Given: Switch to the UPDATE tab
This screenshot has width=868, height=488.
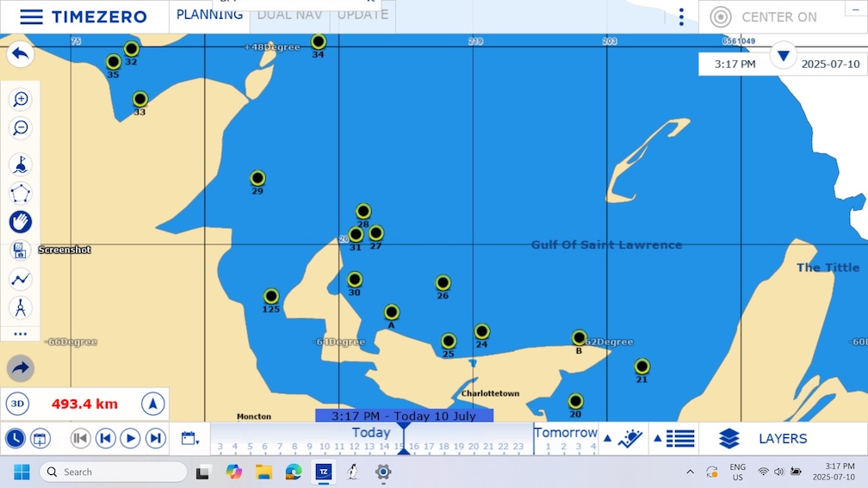Looking at the screenshot, I should [x=363, y=15].
